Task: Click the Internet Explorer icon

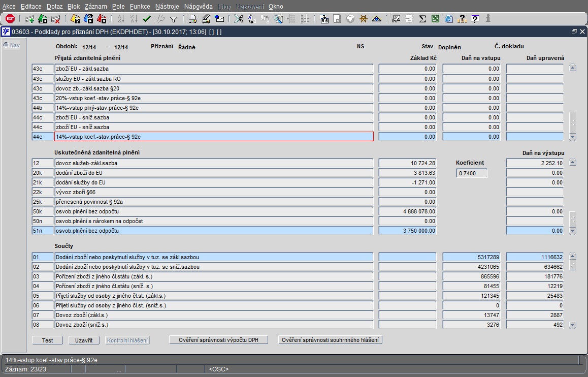Action: 448,19
